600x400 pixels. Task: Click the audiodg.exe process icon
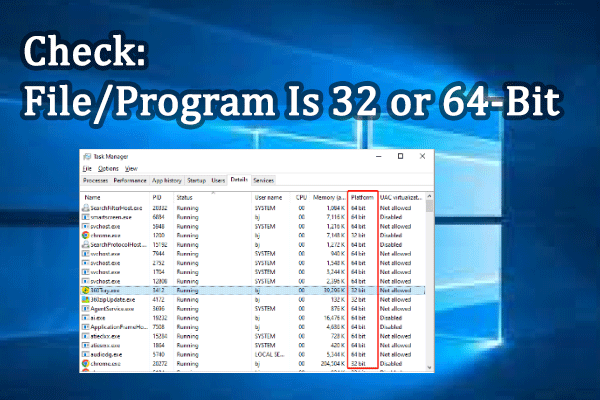tap(86, 355)
